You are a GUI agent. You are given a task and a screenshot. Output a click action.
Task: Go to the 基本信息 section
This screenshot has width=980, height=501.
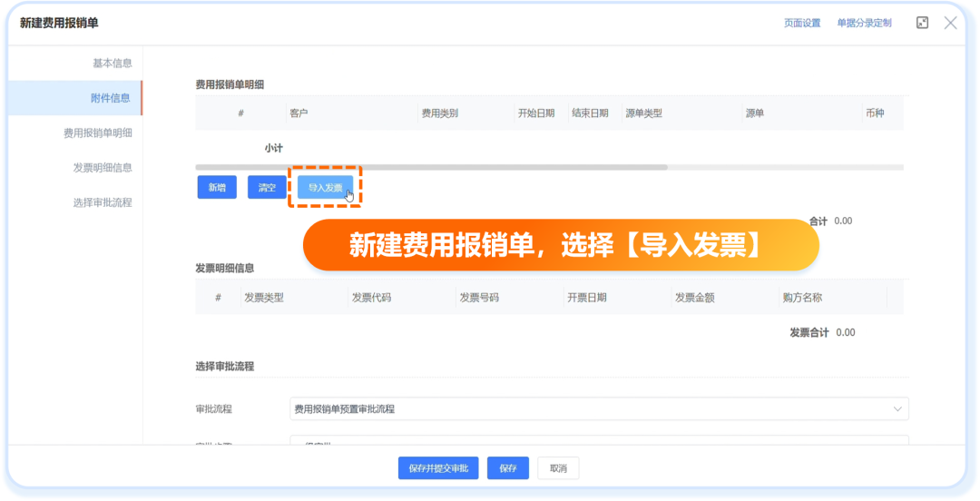click(x=113, y=64)
